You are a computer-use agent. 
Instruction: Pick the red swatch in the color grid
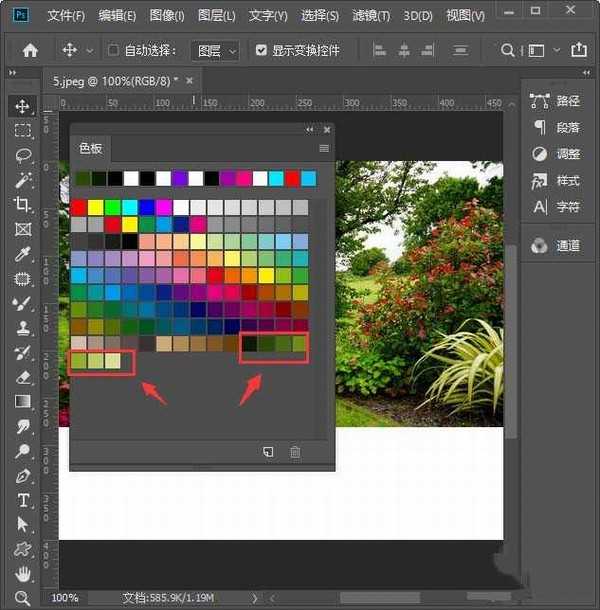(78, 207)
